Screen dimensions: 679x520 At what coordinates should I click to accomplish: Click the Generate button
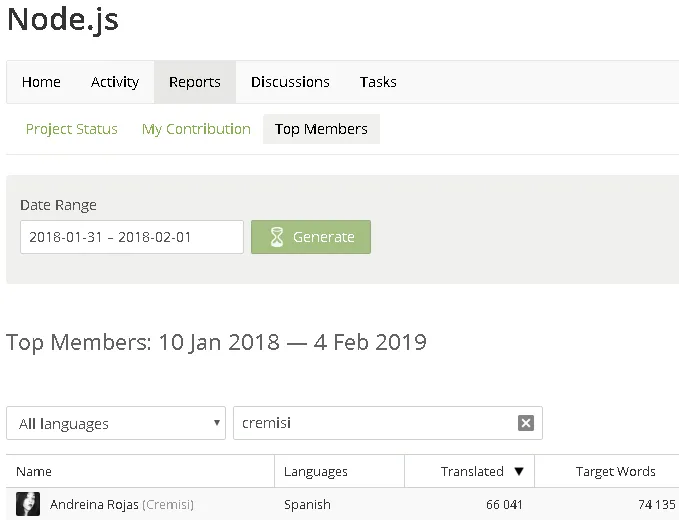coord(311,237)
